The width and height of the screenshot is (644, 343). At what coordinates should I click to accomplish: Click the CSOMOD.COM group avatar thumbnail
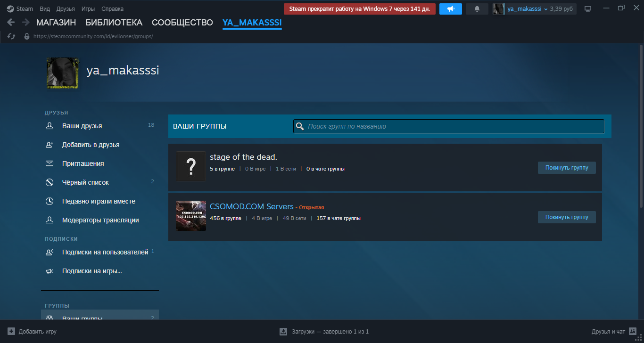click(191, 216)
